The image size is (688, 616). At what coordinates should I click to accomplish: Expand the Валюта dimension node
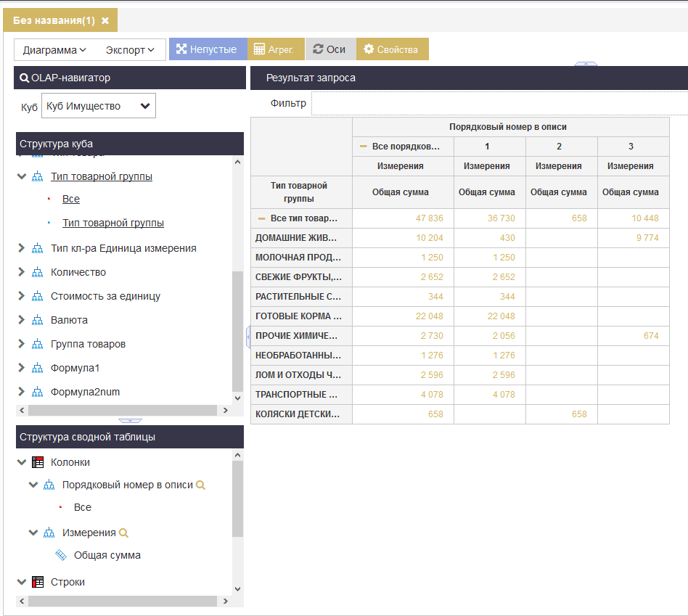click(x=22, y=320)
